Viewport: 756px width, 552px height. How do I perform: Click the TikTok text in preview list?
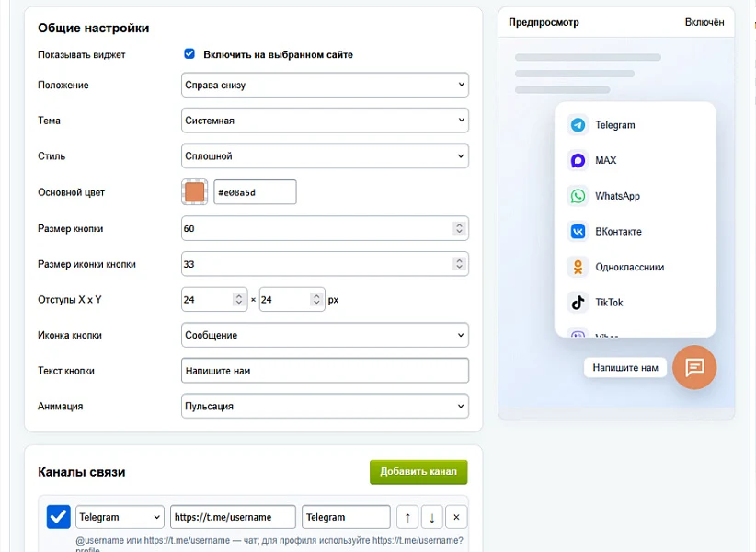coord(610,303)
